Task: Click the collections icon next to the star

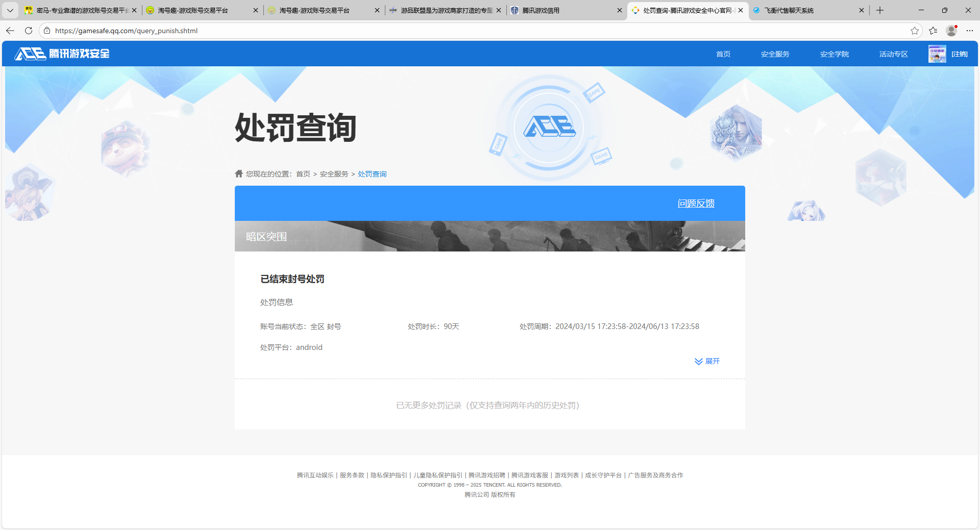Action: click(x=933, y=31)
